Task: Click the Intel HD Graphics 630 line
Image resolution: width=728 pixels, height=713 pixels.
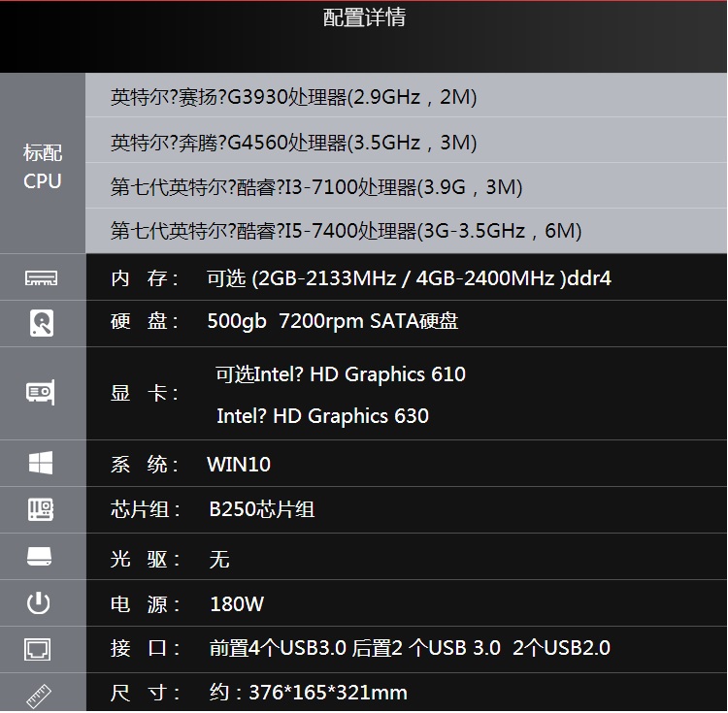Action: pos(322,415)
